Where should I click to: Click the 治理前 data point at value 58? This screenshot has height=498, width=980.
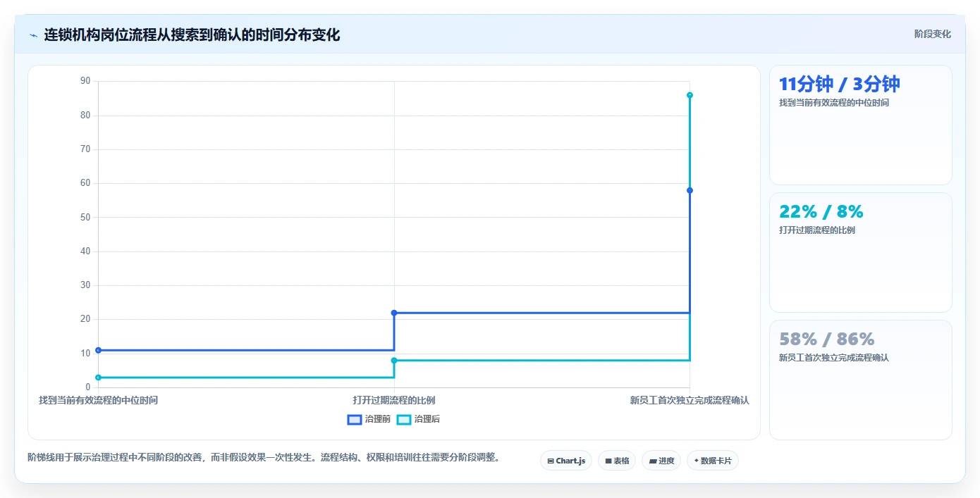(x=690, y=190)
